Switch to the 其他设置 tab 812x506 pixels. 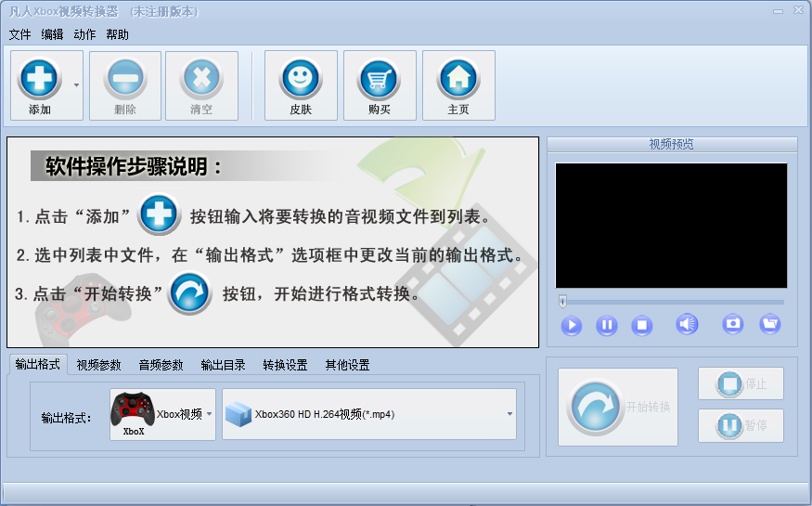coord(347,365)
